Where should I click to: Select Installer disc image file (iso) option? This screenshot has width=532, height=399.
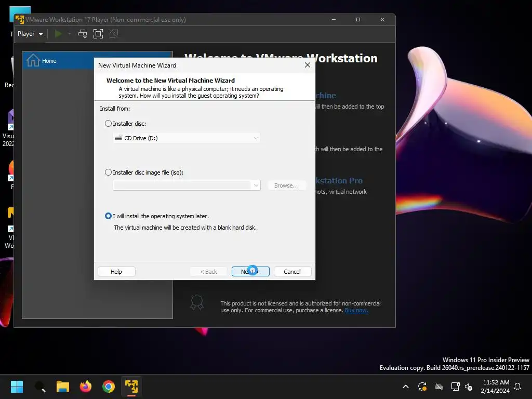108,172
